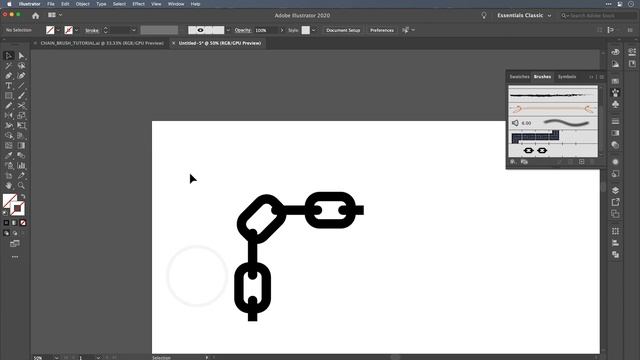This screenshot has height=360, width=640.
Task: Select the Line Segment tool
Action: [21, 86]
